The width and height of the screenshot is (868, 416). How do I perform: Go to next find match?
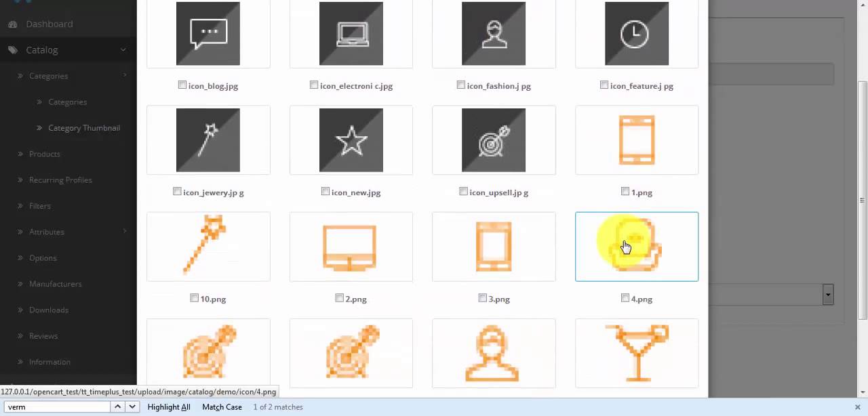(132, 407)
